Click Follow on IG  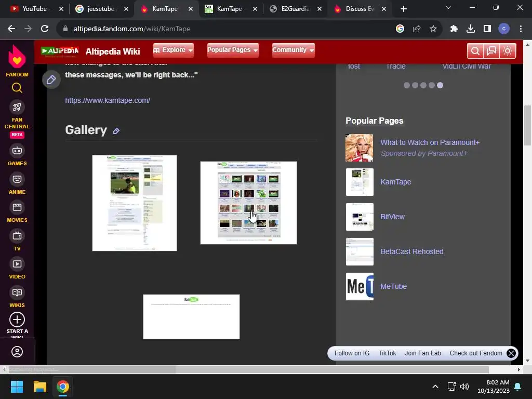tap(352, 353)
